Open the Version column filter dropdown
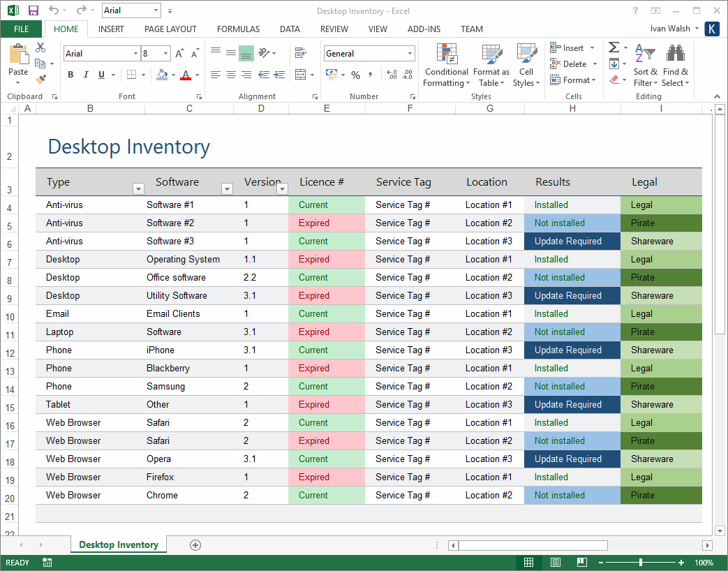728x571 pixels. (x=282, y=188)
